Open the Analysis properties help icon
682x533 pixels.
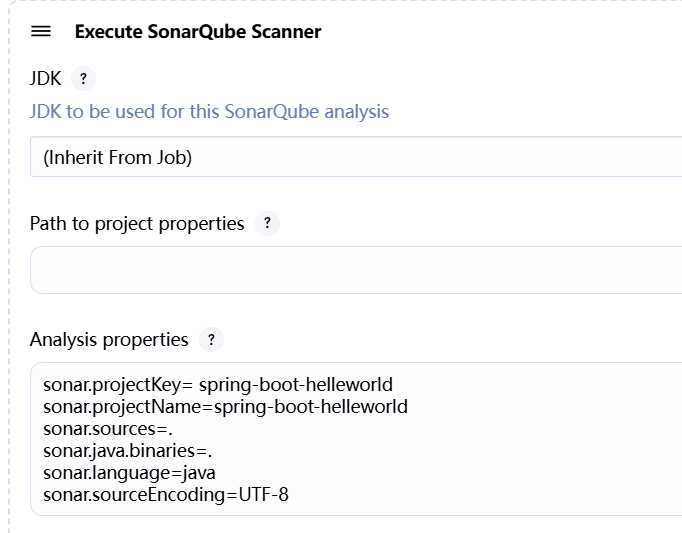coord(210,340)
